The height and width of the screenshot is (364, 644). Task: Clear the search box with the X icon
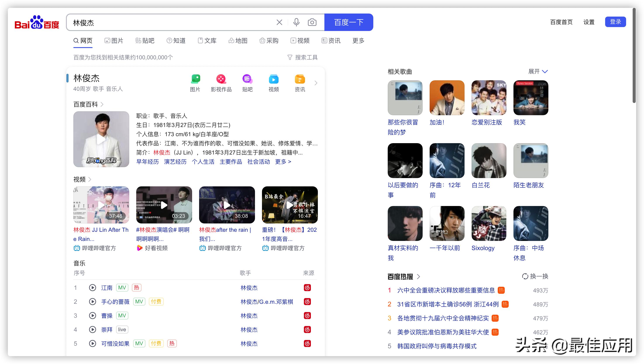279,22
